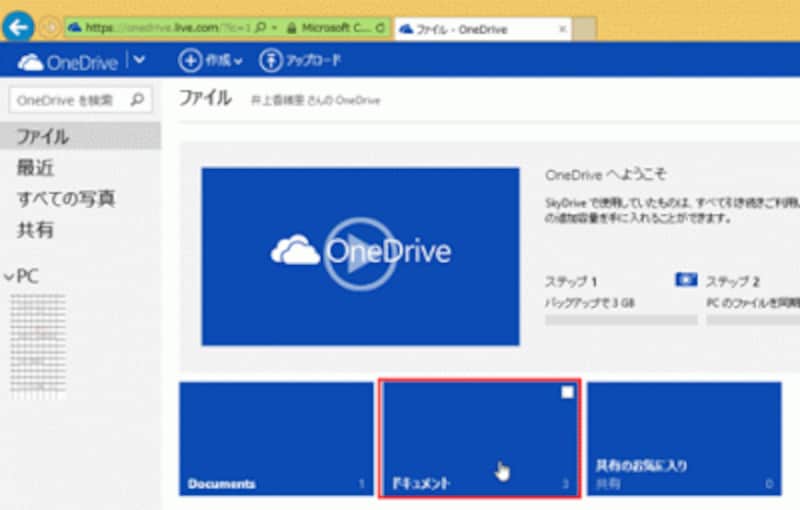Tick the checkbox on the ドキュメント tile
800x510 pixels.
click(567, 392)
